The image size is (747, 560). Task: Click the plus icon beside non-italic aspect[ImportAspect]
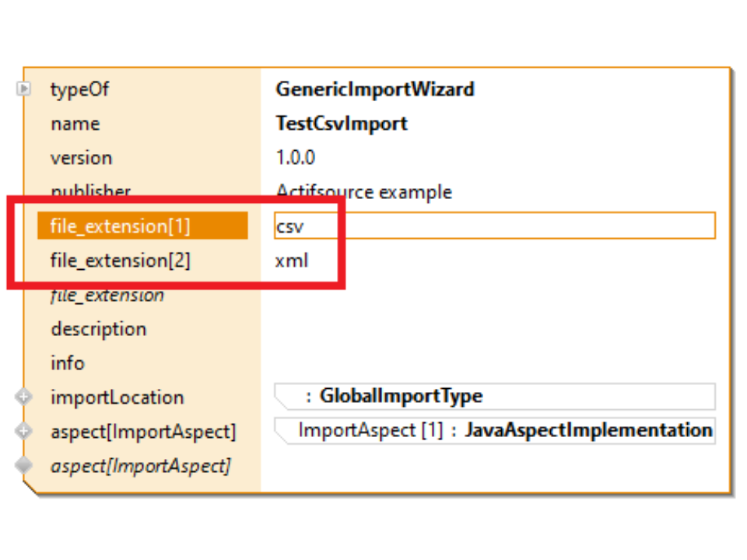point(24,431)
